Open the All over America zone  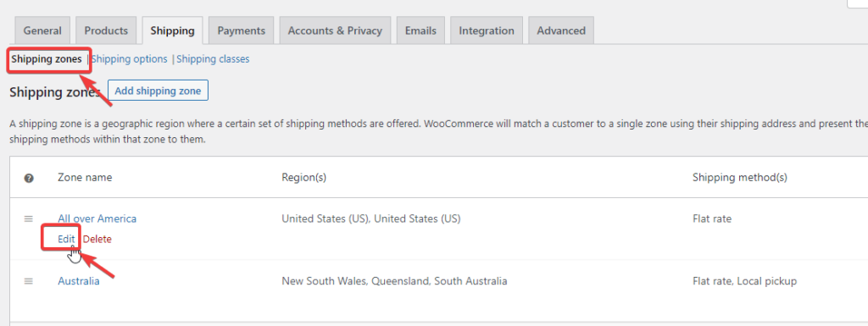97,218
